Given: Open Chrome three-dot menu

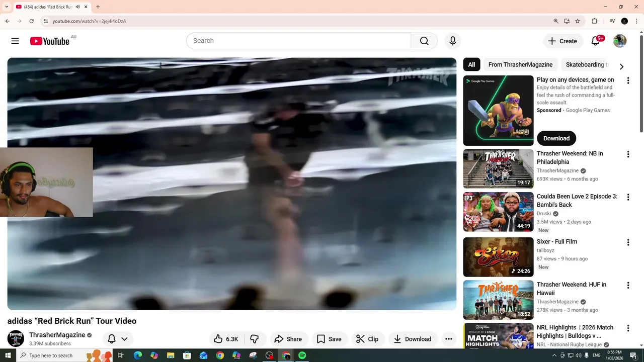Looking at the screenshot, I should (636, 21).
